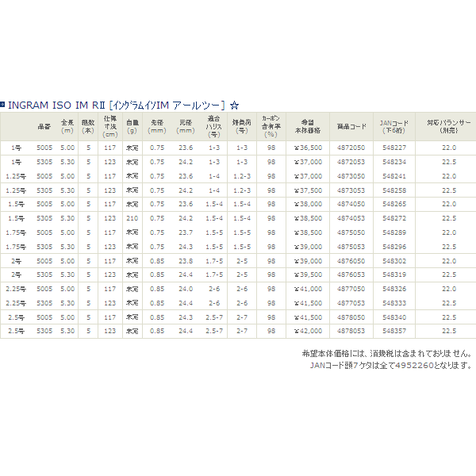
Task: Click product code 4872050
Action: point(351,148)
